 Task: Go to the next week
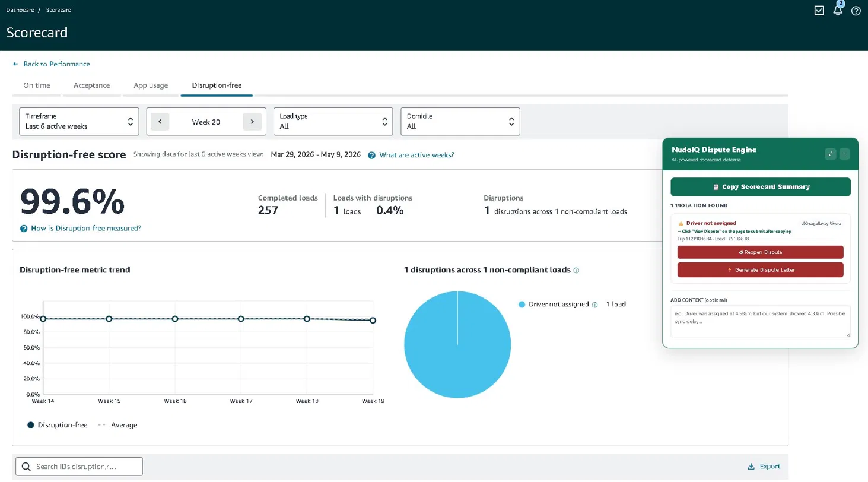pyautogui.click(x=252, y=122)
